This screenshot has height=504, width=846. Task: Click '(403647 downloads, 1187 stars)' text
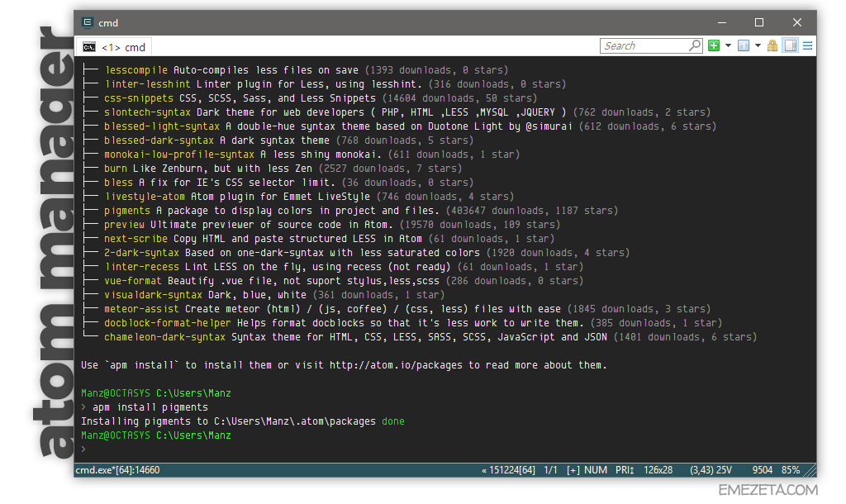click(532, 211)
